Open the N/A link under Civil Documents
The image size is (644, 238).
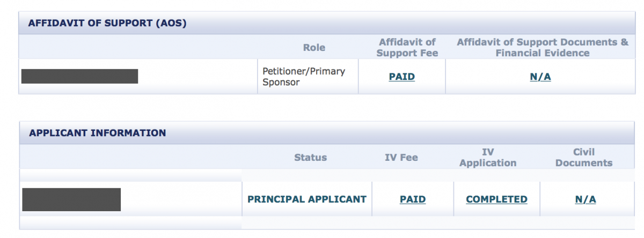coord(586,199)
